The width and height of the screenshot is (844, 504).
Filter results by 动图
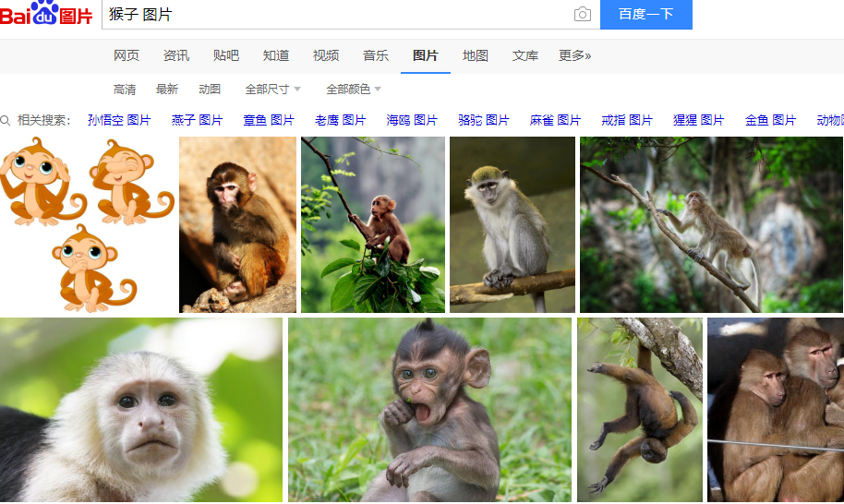(210, 90)
